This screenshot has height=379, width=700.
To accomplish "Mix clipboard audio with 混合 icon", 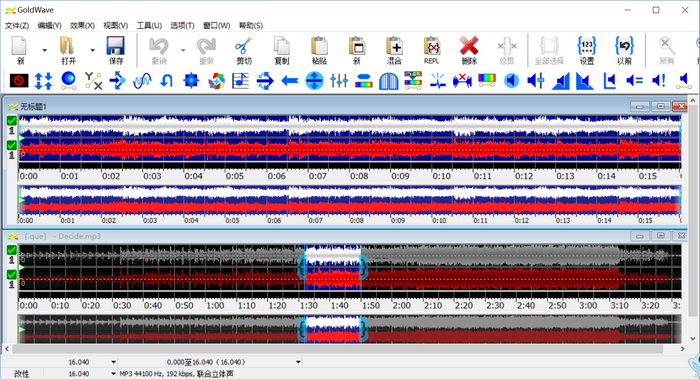I will click(x=394, y=50).
